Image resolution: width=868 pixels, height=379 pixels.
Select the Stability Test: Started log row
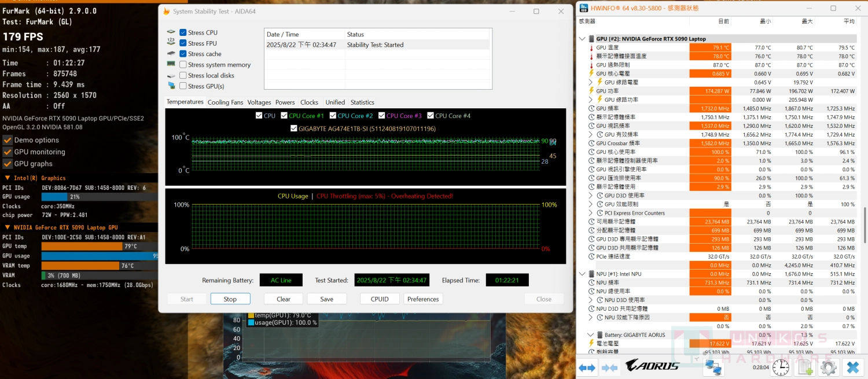click(378, 45)
